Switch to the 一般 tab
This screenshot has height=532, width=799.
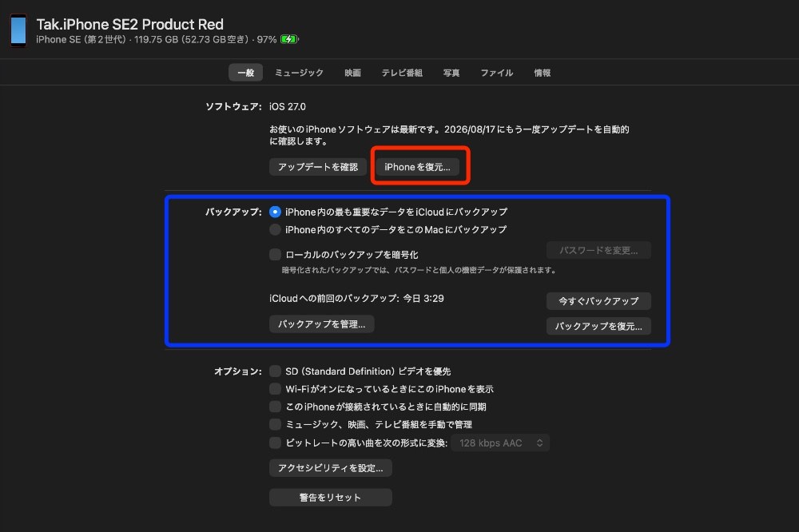(245, 73)
